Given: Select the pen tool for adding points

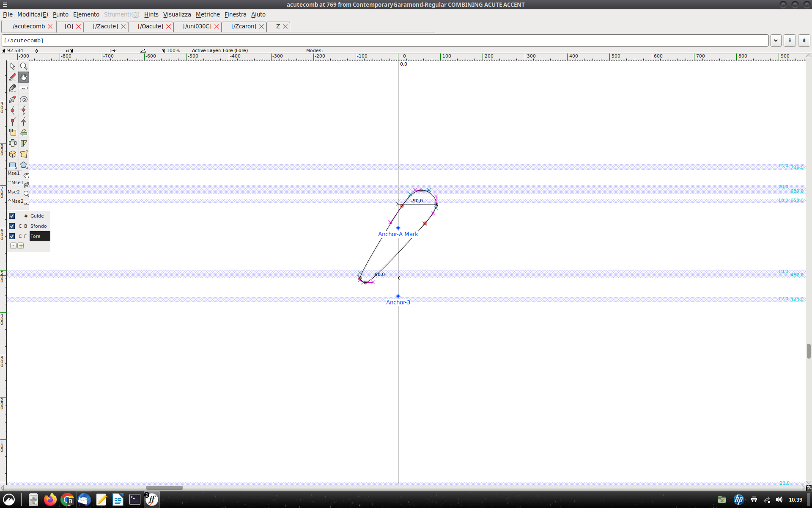Looking at the screenshot, I should coord(12,99).
